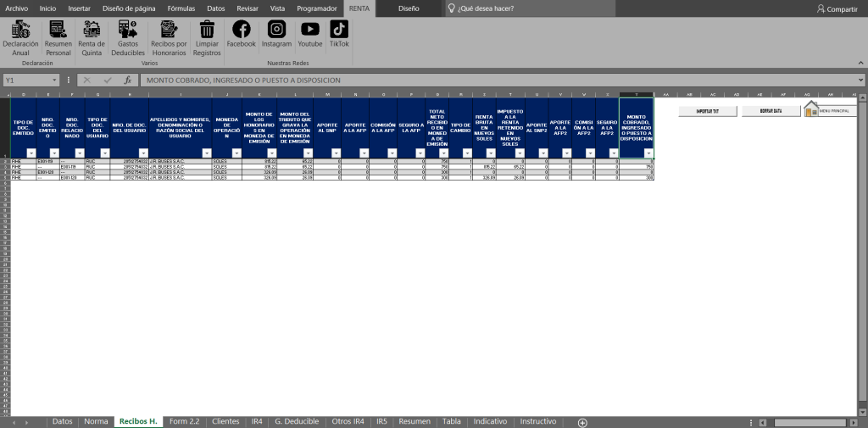
Task: Click the Name Box showing Y1
Action: click(28, 81)
